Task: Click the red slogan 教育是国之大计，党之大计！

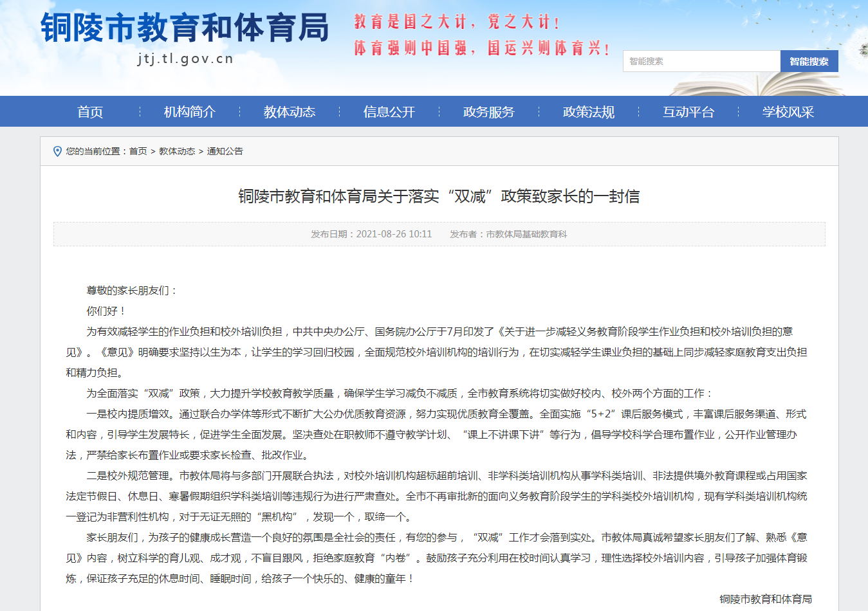Action: (x=457, y=22)
